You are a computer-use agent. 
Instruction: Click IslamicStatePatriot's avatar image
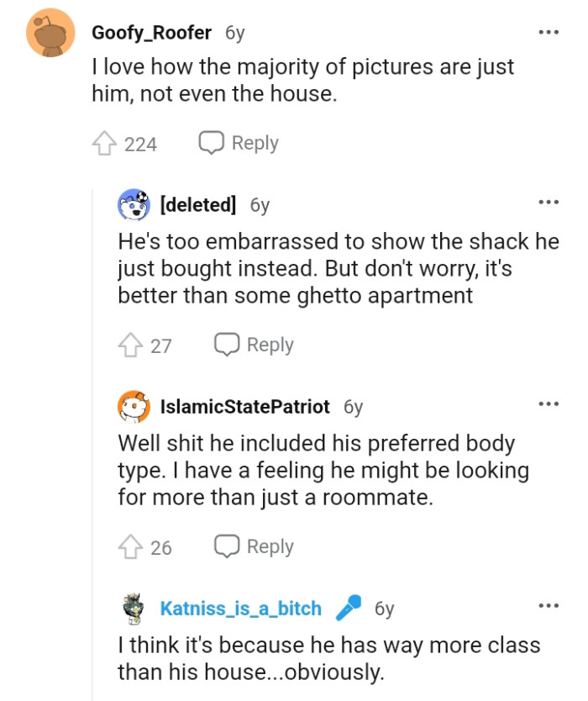pyautogui.click(x=132, y=406)
